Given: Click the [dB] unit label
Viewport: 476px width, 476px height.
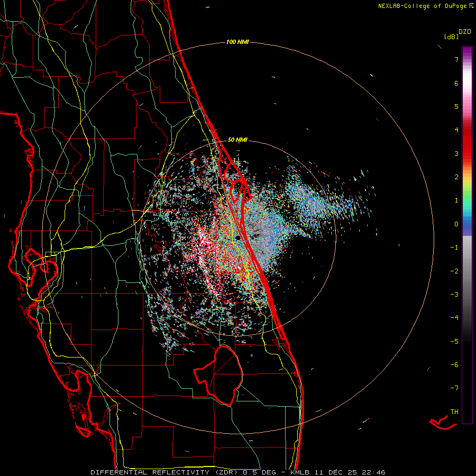Looking at the screenshot, I should click(451, 36).
